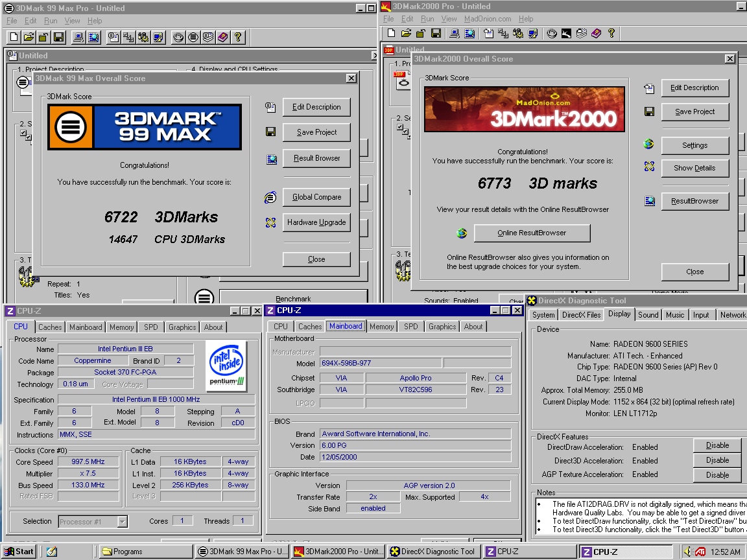The height and width of the screenshot is (560, 747).
Task: Switch to the Caches tab in left CPU-Z window
Action: point(50,327)
